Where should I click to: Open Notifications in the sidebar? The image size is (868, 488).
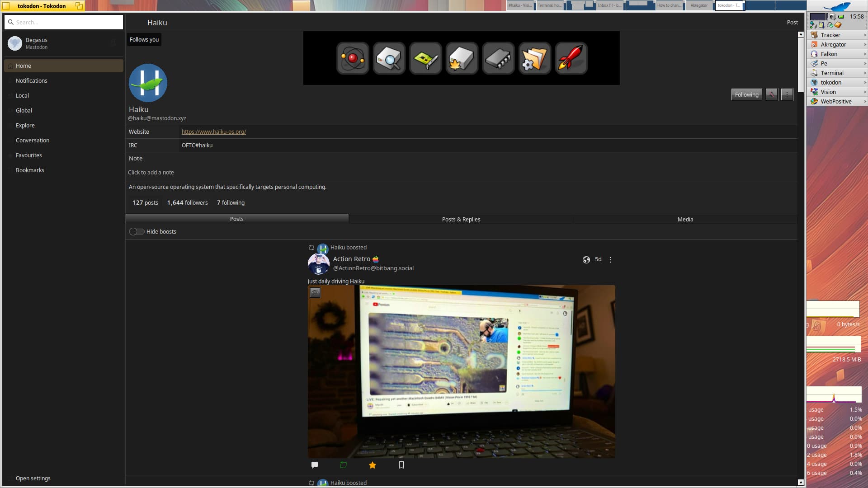[x=63, y=80]
